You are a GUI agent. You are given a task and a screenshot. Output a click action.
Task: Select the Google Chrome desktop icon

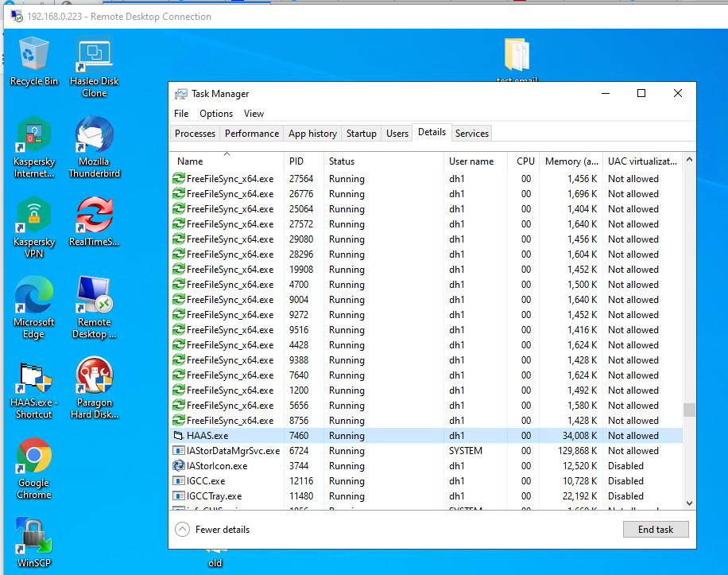coord(34,468)
